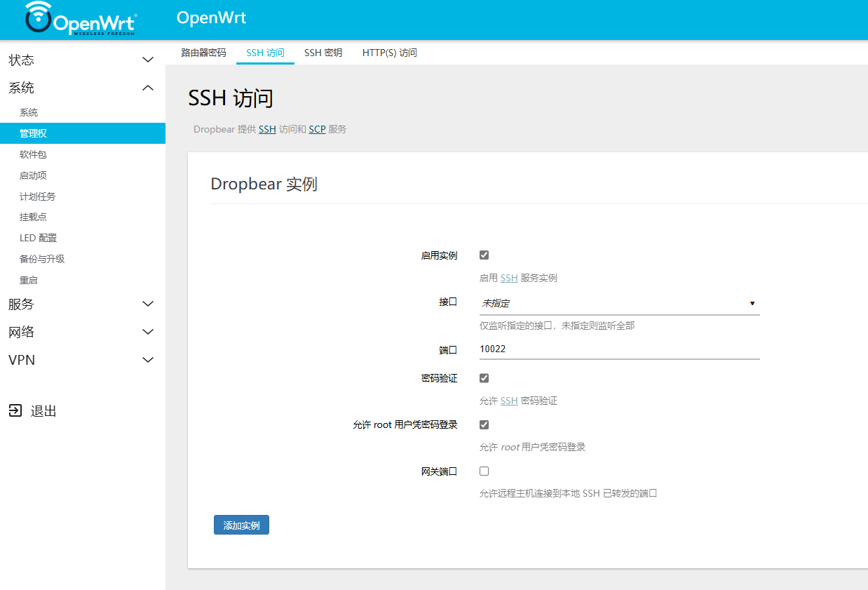
Task: Toggle 允许 root 用户凭密码登录 checkbox
Action: coord(484,424)
